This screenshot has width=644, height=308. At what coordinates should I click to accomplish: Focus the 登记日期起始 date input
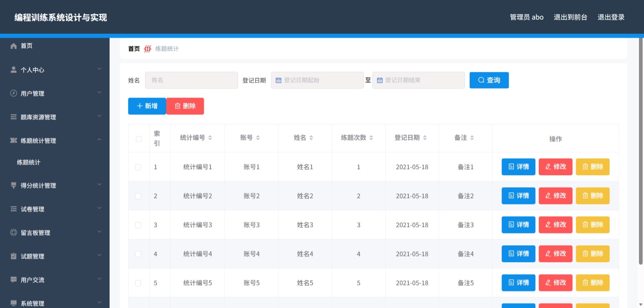(317, 80)
